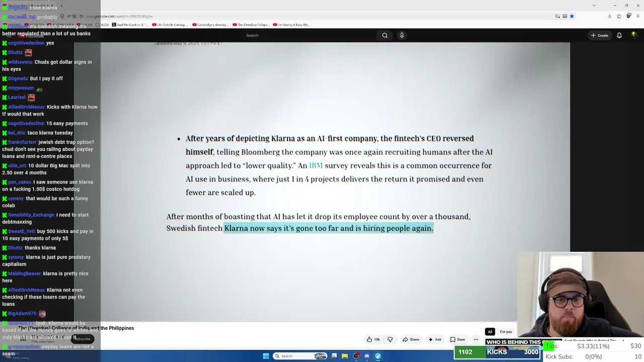Open browser extensions icon

[x=619, y=16]
